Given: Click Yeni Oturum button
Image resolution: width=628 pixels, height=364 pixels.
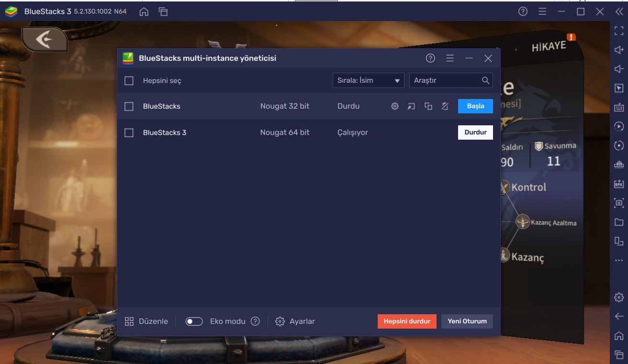Looking at the screenshot, I should click(467, 321).
